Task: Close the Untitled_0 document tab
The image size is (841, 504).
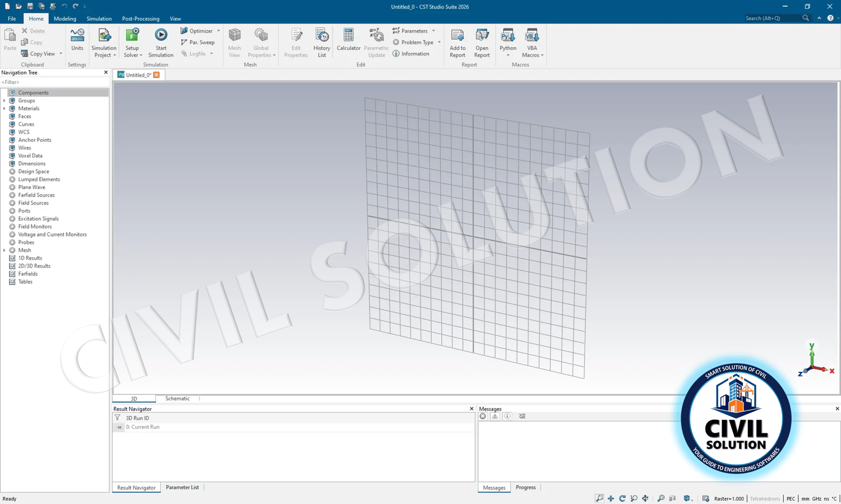Action: point(156,75)
